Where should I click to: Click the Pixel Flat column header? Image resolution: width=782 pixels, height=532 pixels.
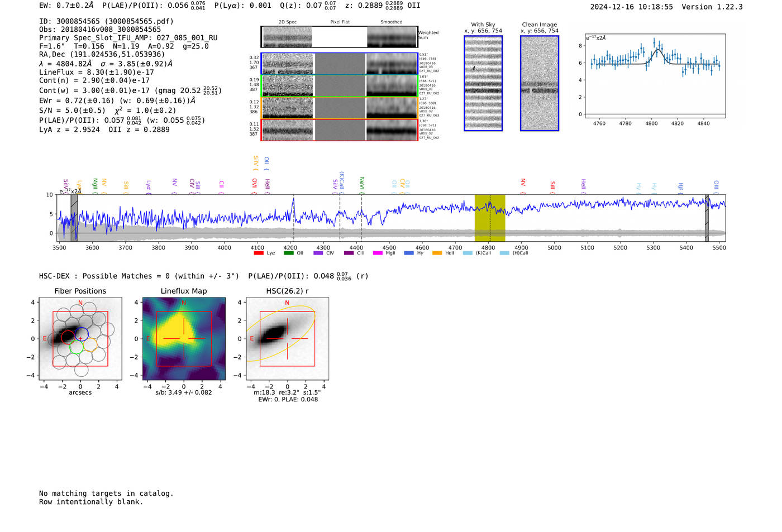click(340, 22)
